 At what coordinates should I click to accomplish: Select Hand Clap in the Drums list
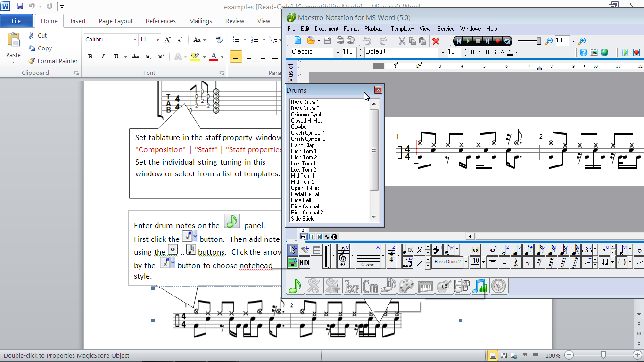330,145
